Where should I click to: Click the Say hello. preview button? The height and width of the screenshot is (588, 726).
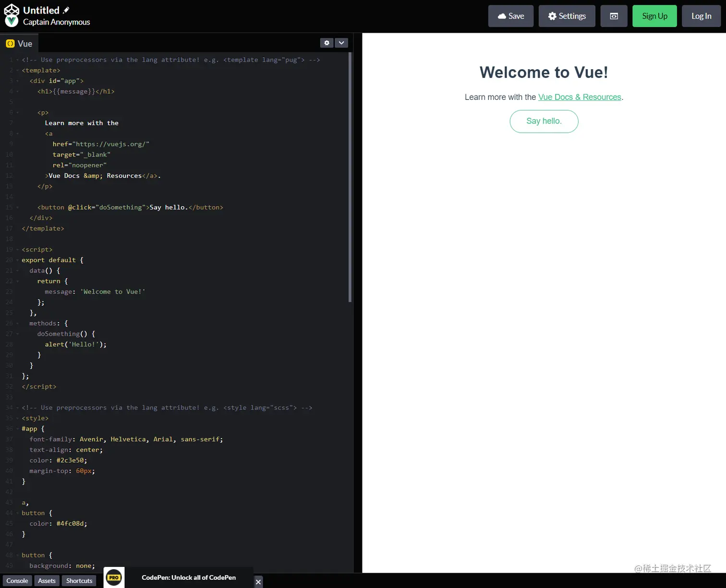click(544, 122)
